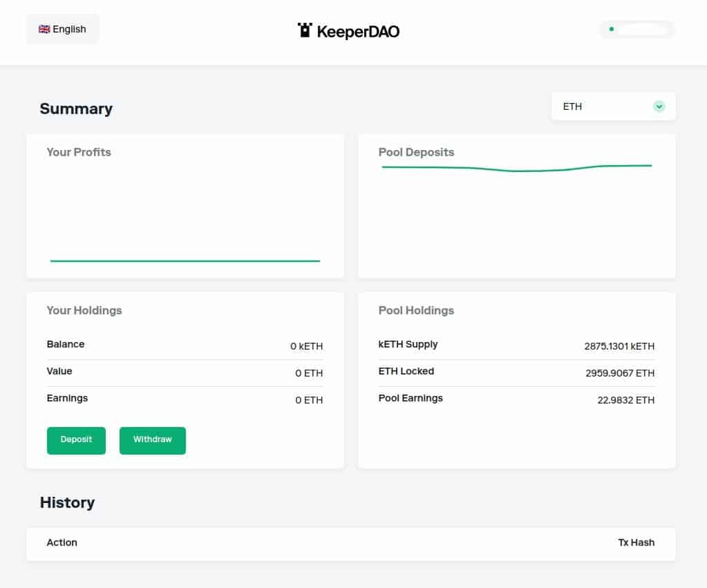Click the empty History table row
The height and width of the screenshot is (588, 707).
[x=351, y=543]
